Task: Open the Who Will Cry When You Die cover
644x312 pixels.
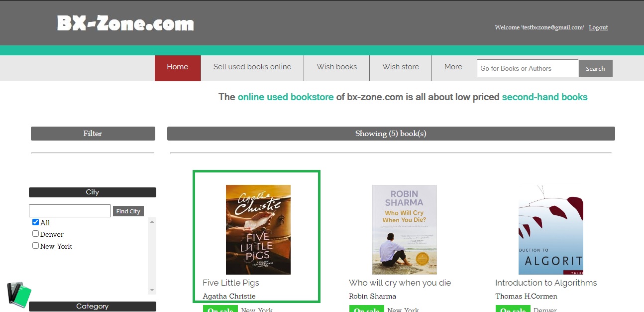Action: [x=405, y=230]
